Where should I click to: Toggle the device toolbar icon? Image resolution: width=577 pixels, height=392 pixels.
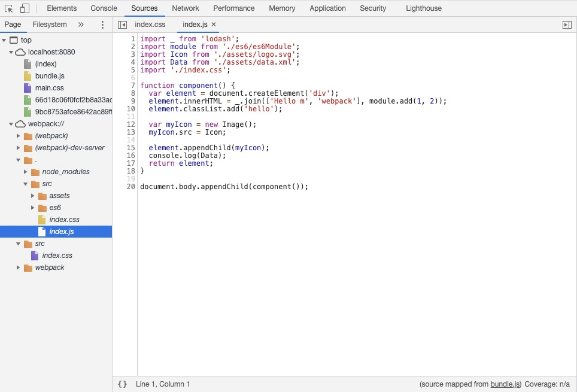(25, 8)
